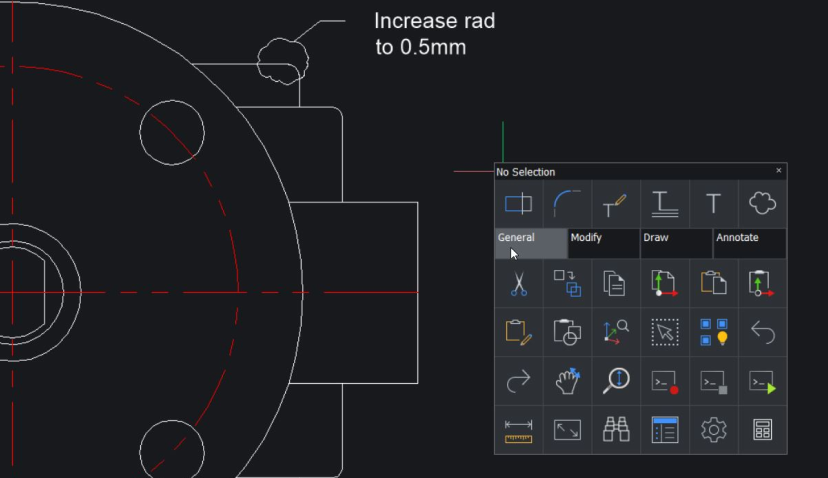
Task: Click the run script green play icon
Action: (763, 381)
